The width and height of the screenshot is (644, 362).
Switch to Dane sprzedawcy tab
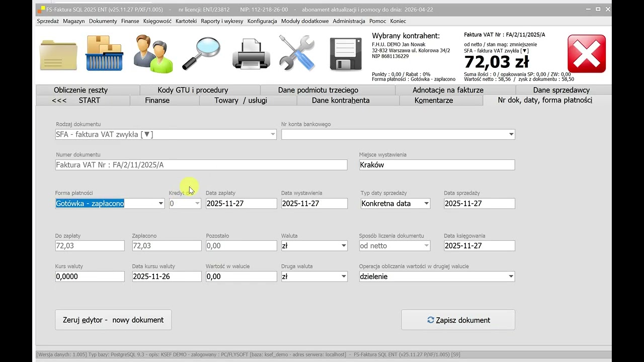[564, 90]
